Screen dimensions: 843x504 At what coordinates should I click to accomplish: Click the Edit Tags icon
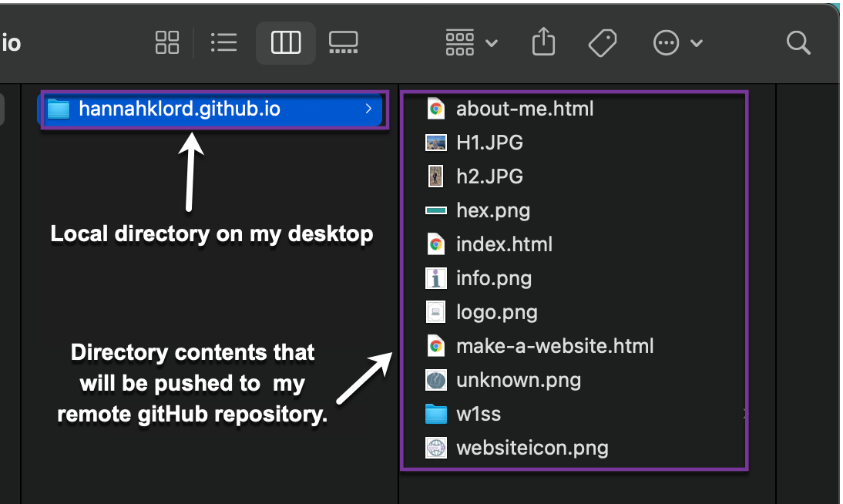pyautogui.click(x=602, y=42)
